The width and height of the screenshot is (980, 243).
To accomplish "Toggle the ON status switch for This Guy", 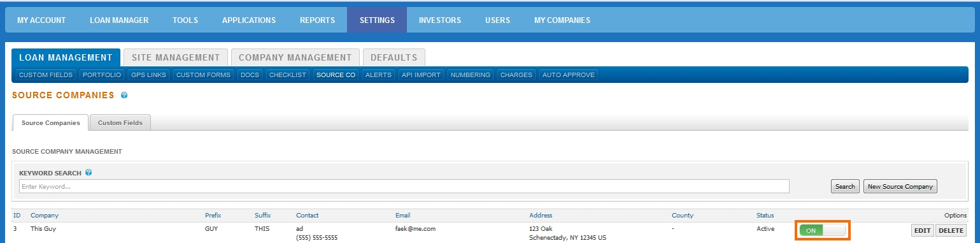I will pyautogui.click(x=822, y=230).
